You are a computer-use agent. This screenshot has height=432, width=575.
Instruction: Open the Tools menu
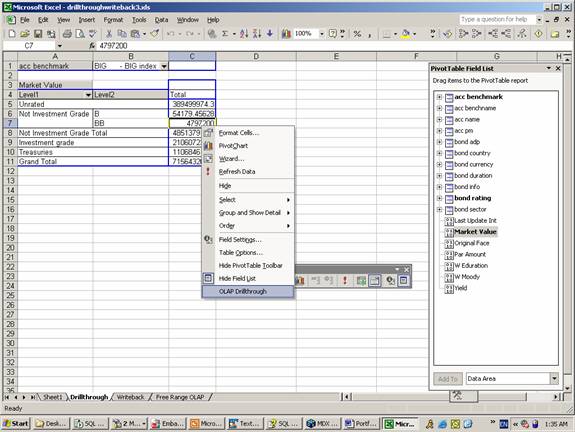coord(139,20)
